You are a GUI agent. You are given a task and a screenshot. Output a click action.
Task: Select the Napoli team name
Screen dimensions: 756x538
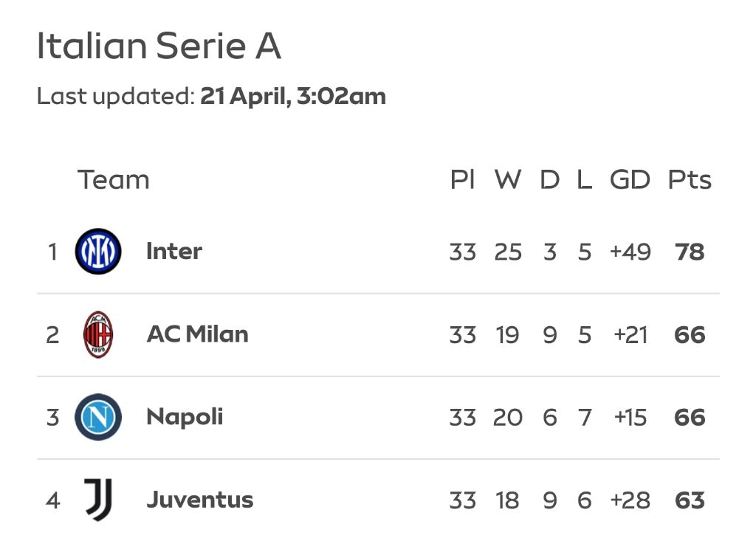pyautogui.click(x=185, y=418)
